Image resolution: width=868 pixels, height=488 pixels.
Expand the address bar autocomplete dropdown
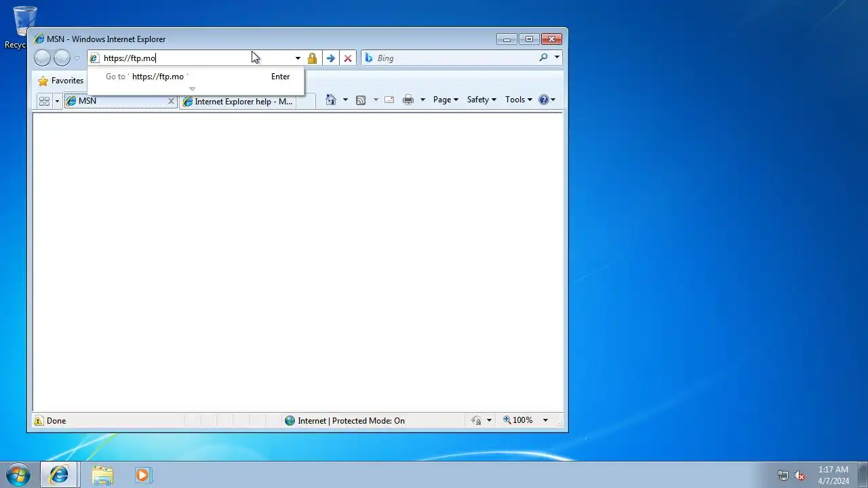point(298,58)
